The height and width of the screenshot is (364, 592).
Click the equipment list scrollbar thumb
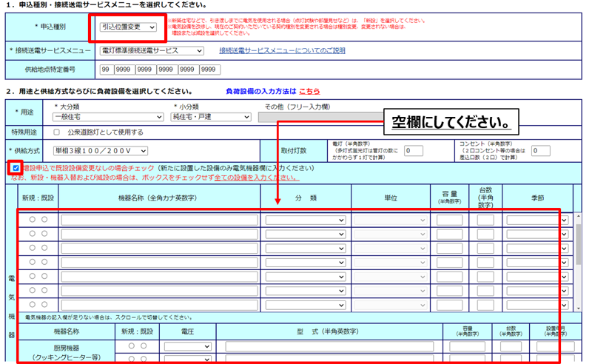pos(579,244)
